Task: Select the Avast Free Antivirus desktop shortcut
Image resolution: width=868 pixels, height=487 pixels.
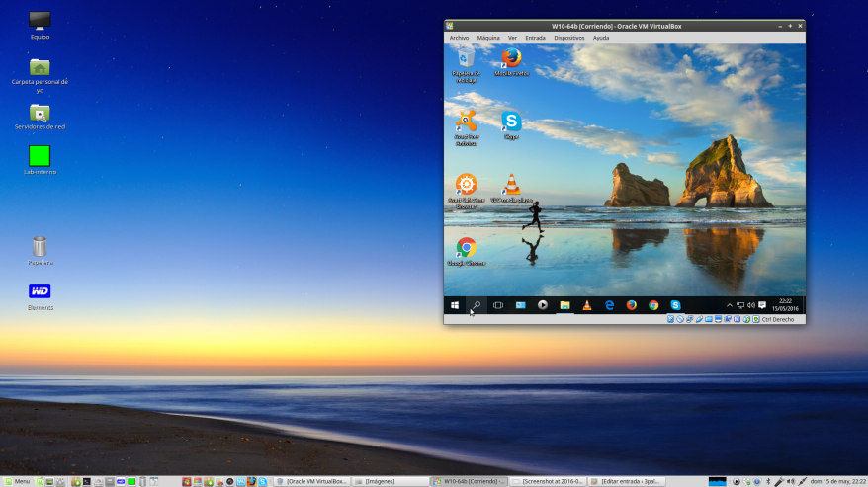Action: click(x=466, y=128)
